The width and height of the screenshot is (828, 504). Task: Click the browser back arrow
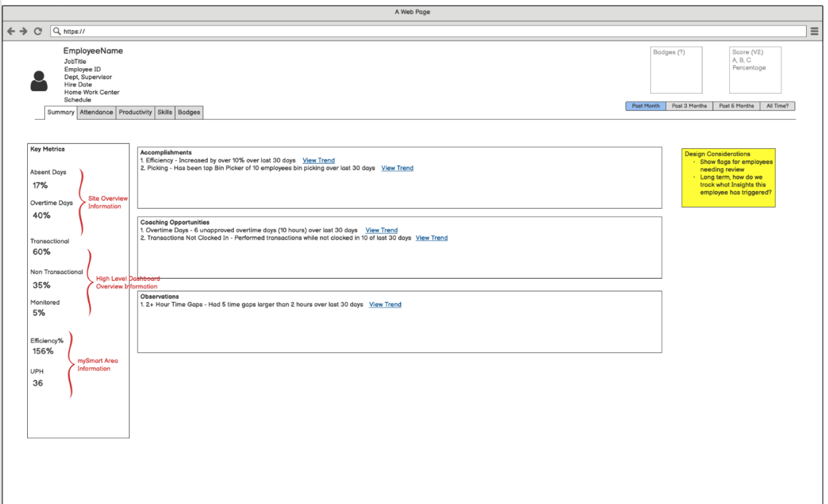coord(11,32)
